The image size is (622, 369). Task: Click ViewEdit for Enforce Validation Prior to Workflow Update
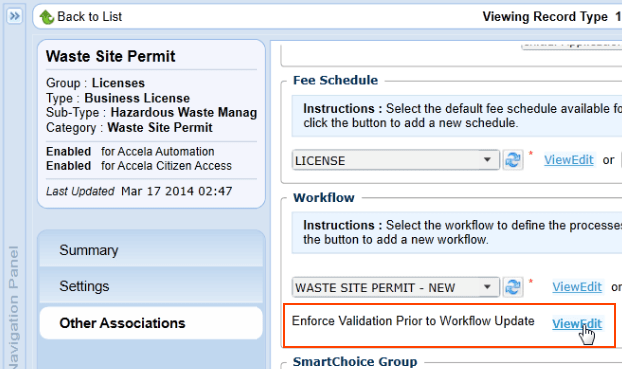(x=577, y=324)
